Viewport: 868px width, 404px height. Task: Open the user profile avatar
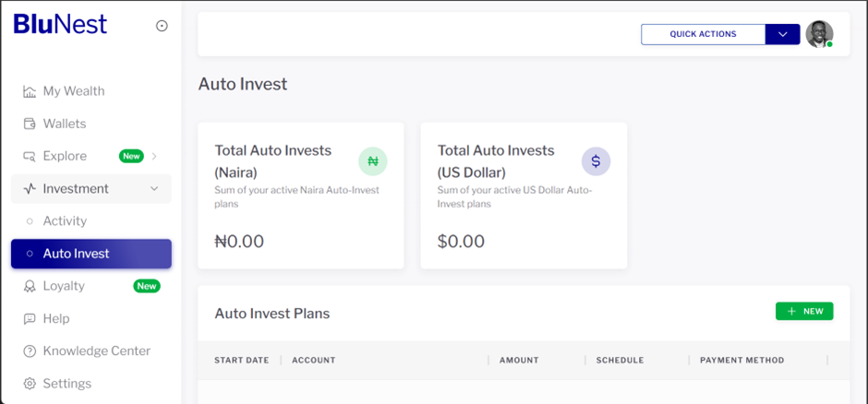pos(819,34)
